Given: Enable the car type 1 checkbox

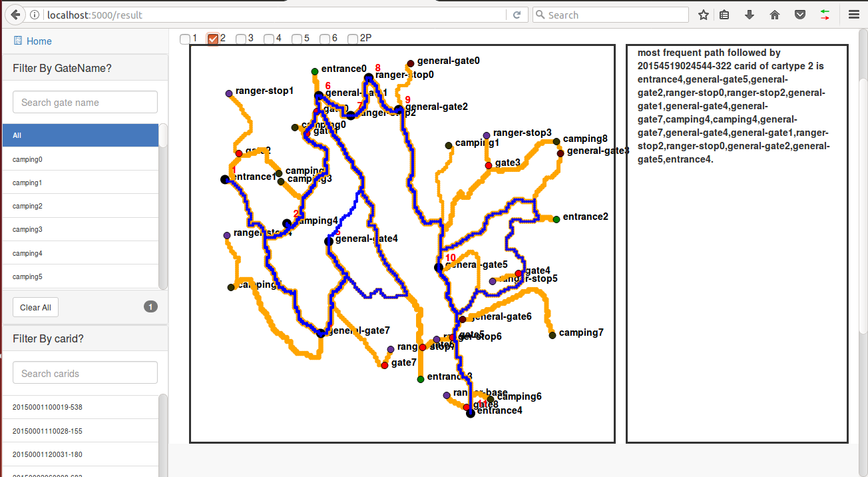Looking at the screenshot, I should pyautogui.click(x=184, y=39).
